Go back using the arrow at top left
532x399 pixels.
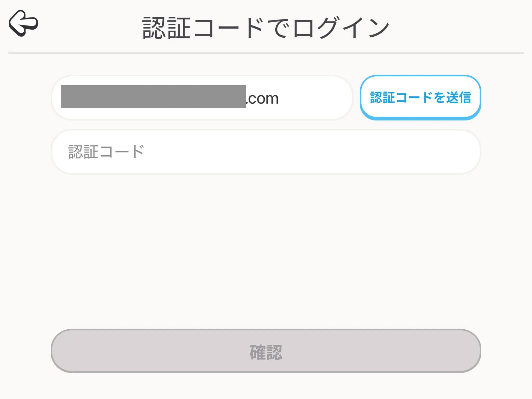[23, 23]
